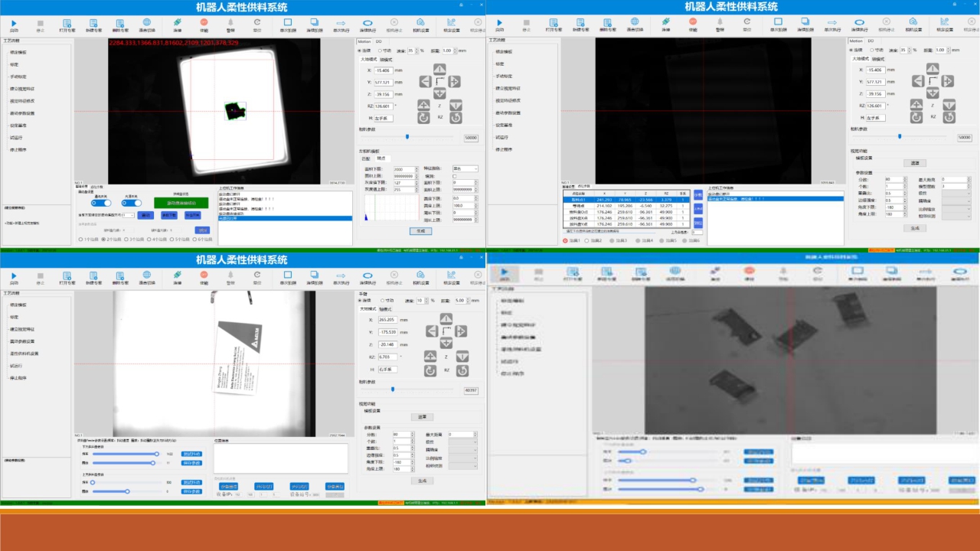Toggle the communication switch in top-left window
Screen dimensions: 980x551
(x=101, y=203)
